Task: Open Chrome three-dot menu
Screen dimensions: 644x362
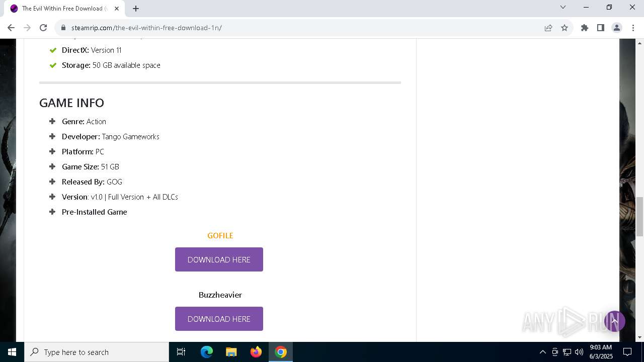Action: tap(633, 28)
